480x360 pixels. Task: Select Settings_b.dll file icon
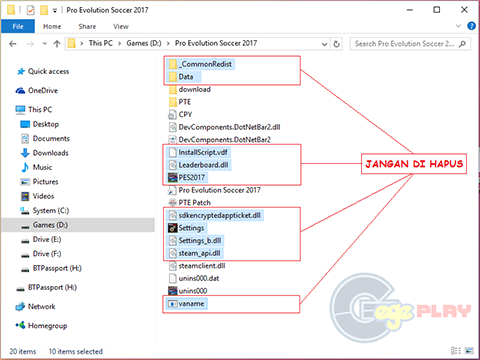click(x=172, y=241)
